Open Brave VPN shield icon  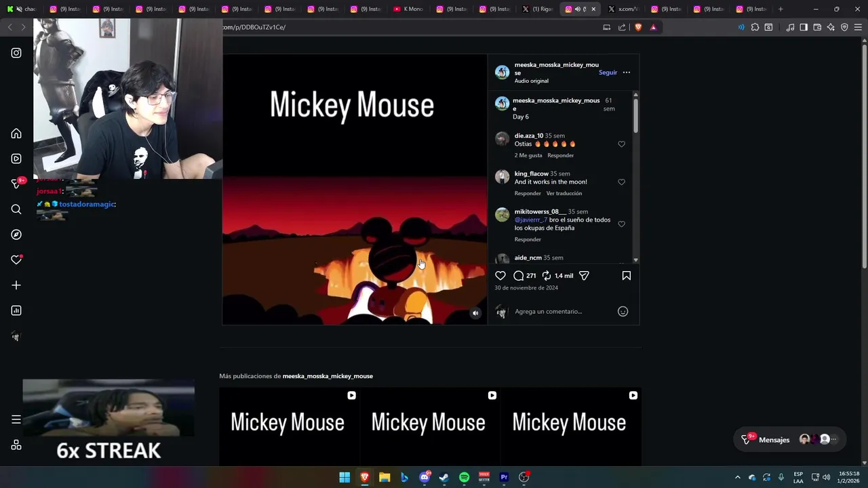pyautogui.click(x=844, y=27)
